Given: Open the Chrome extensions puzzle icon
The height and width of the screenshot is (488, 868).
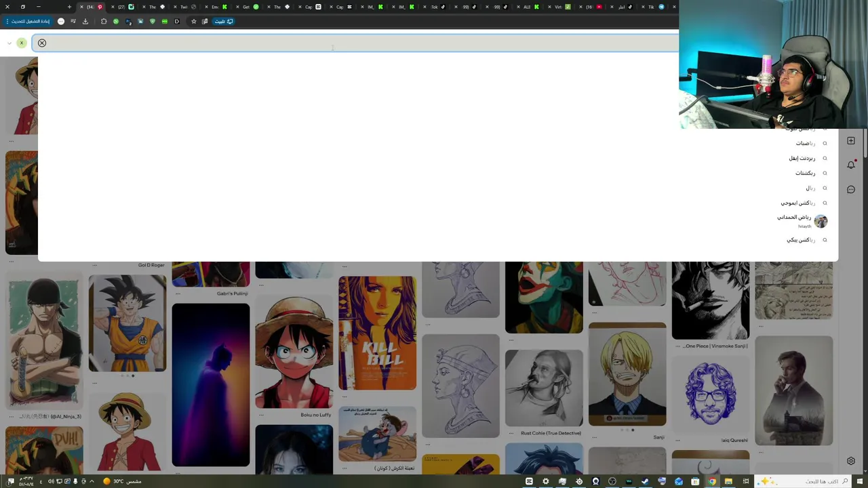Looking at the screenshot, I should tap(104, 21).
